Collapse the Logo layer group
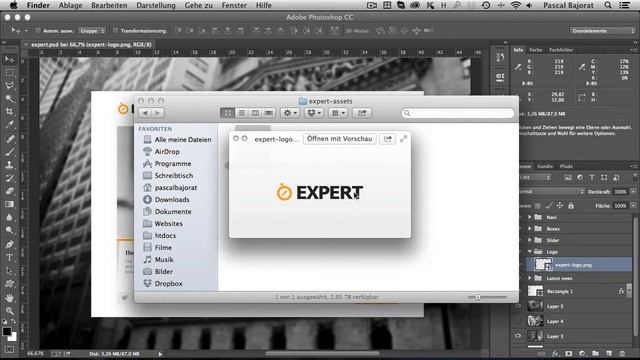This screenshot has height=360, width=640. 529,251
